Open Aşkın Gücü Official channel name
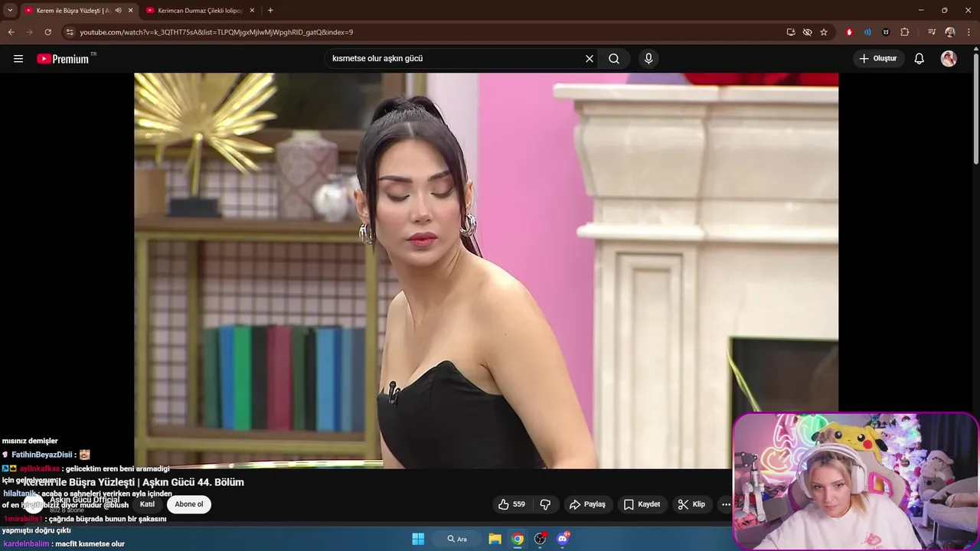980x551 pixels. click(x=84, y=500)
